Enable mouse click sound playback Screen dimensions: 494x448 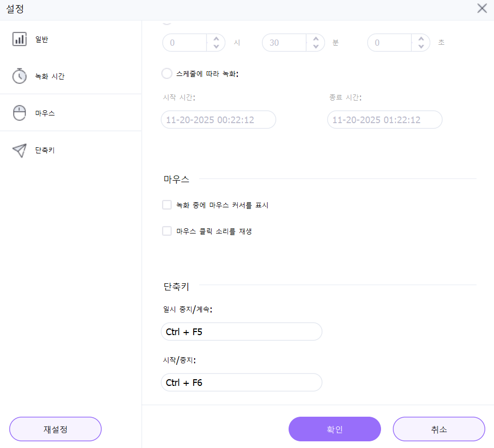pos(167,230)
